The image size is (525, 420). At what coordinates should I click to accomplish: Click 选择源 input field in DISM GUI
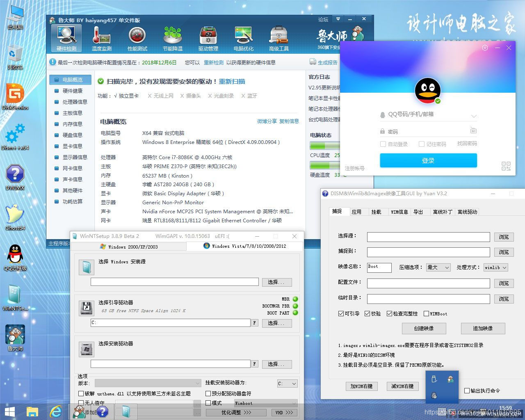[428, 237]
